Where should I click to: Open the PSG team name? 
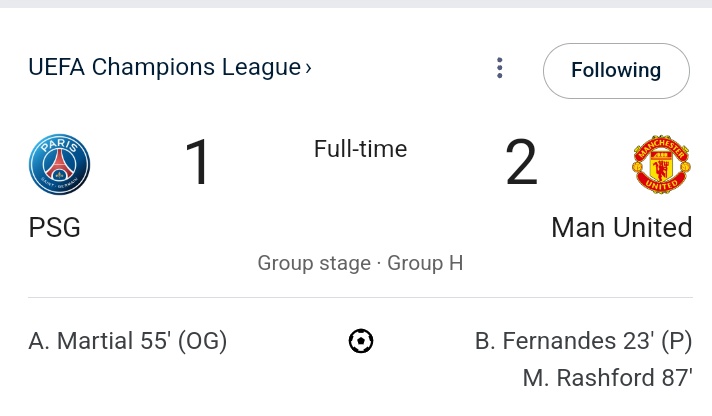point(54,227)
